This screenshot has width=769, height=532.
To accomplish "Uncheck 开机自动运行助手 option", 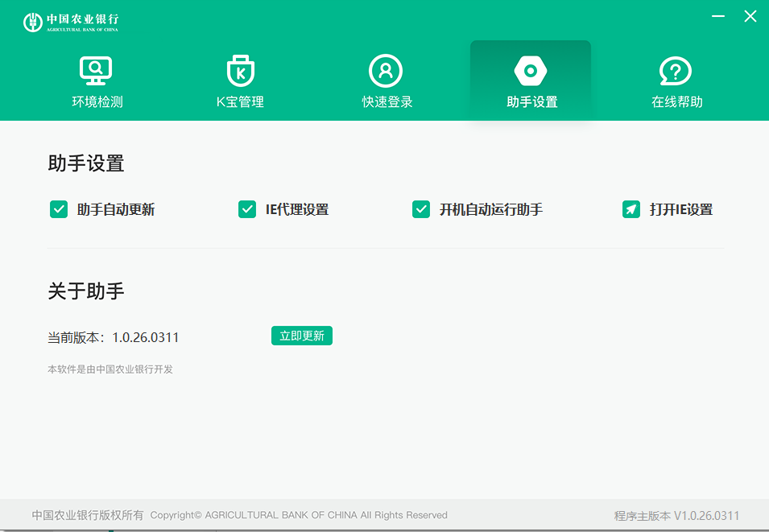I will (x=421, y=209).
